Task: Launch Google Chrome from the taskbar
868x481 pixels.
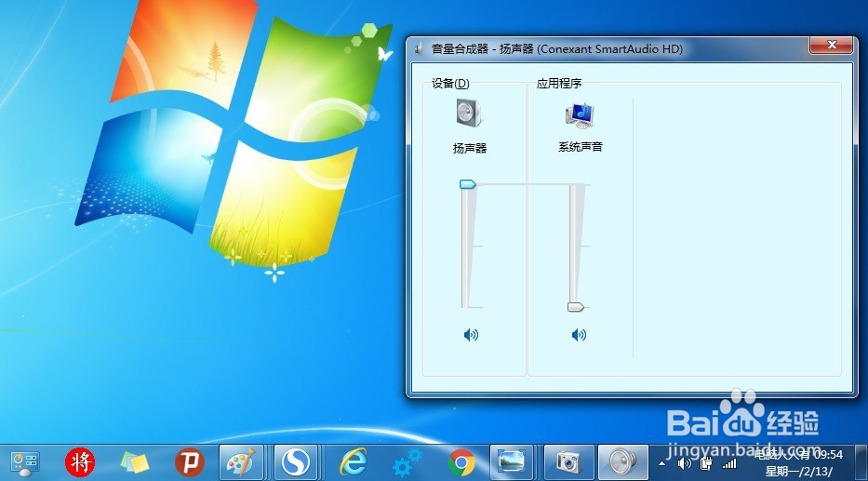Action: 461,462
